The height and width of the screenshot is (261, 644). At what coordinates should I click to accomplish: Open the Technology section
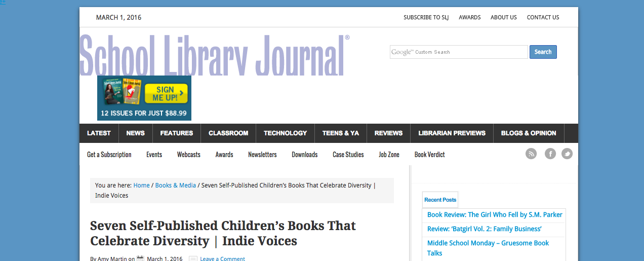pos(286,133)
